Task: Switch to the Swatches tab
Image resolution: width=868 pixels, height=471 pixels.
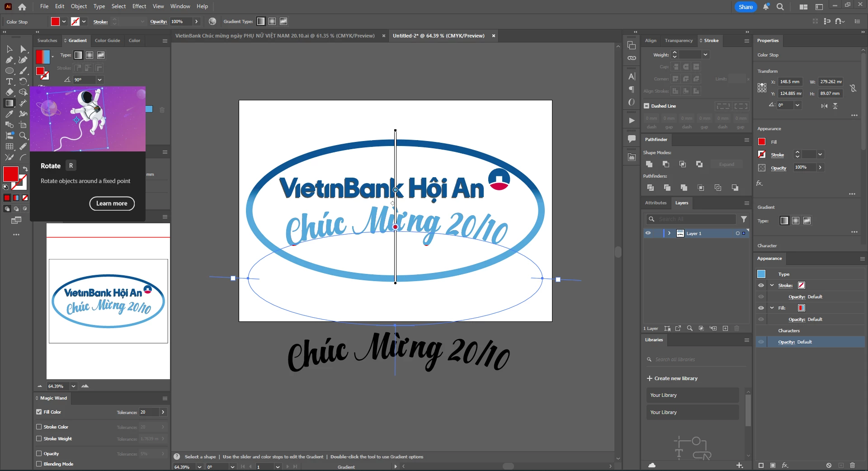Action: (x=47, y=41)
